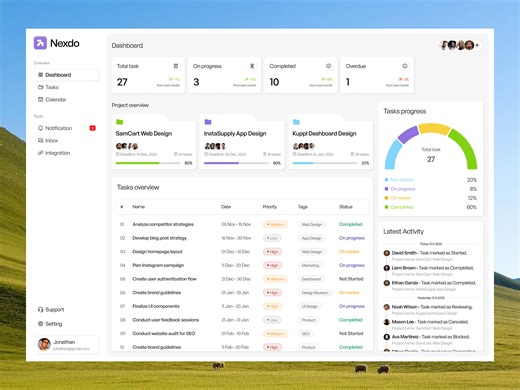Click High priority of Design homepage layout
The width and height of the screenshot is (520, 390).
272,252
